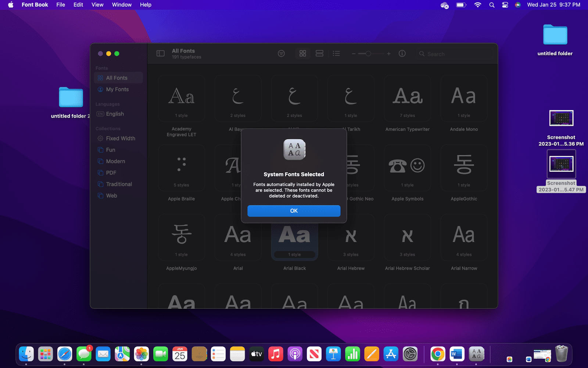588x368 pixels.
Task: Open the View menu
Action: (97, 5)
